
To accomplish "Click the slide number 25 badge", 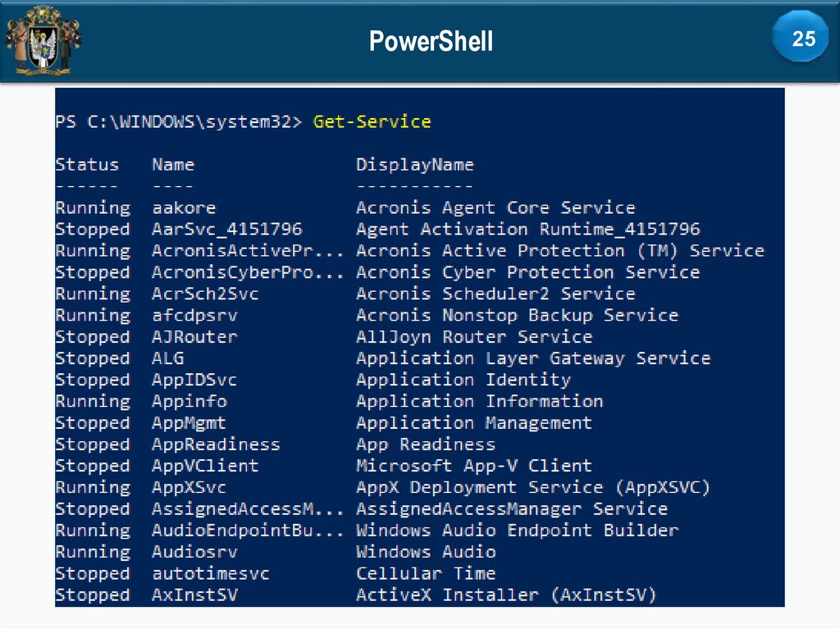I will 803,38.
